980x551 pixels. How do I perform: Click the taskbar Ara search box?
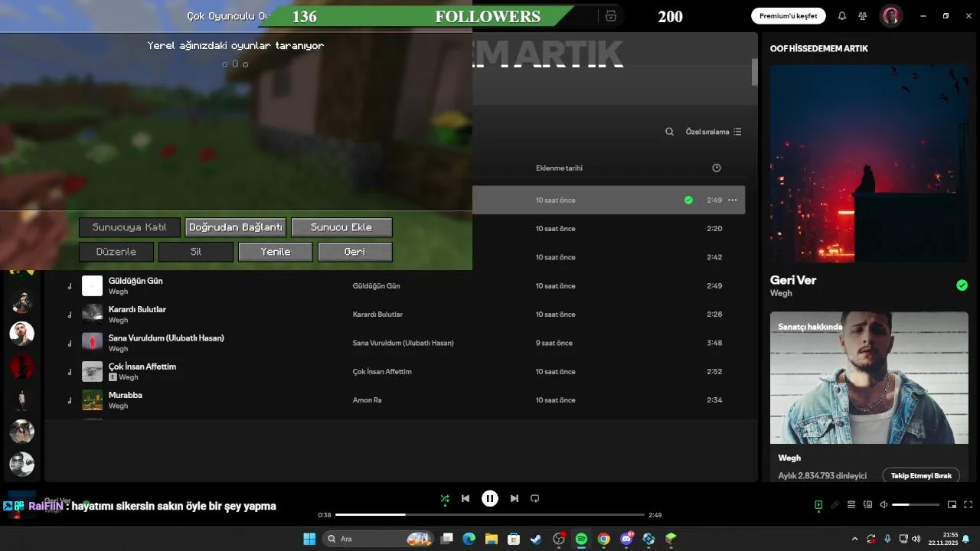tap(377, 539)
